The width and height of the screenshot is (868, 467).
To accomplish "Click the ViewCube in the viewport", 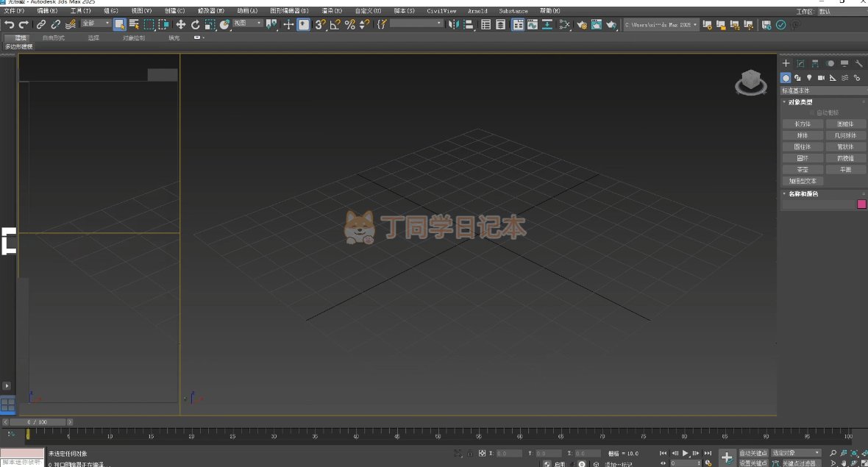I will coord(750,82).
